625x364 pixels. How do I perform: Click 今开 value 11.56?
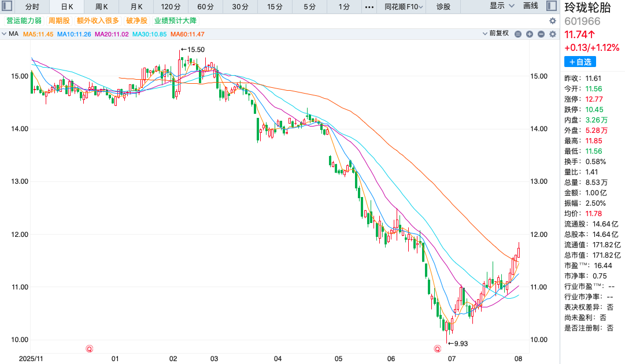coord(594,89)
